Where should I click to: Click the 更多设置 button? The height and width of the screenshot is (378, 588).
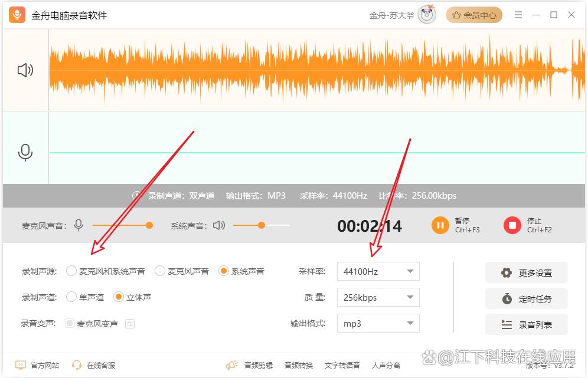click(x=527, y=273)
